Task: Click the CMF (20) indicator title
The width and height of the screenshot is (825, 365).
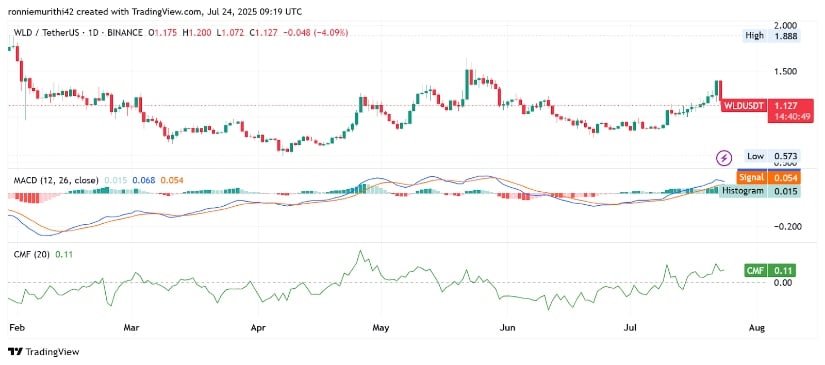Action: tap(33, 255)
